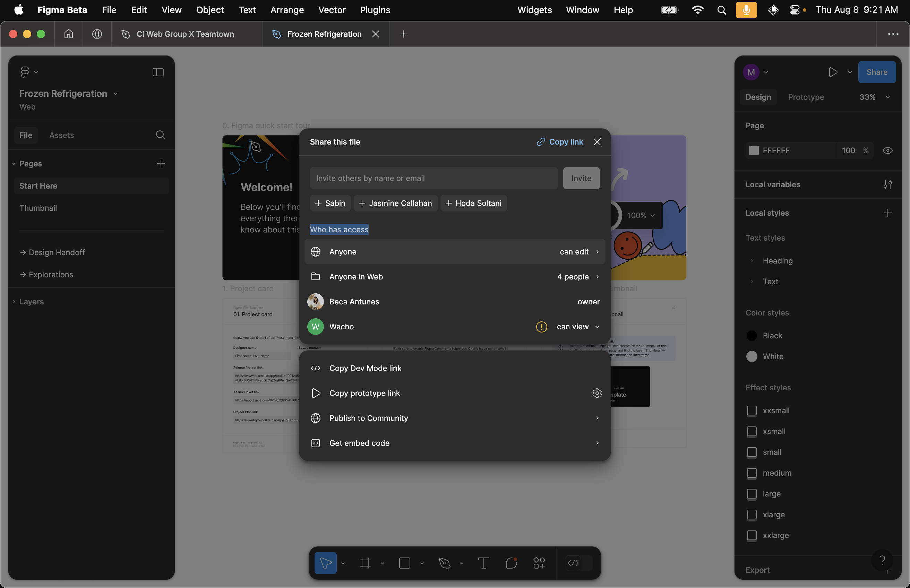The height and width of the screenshot is (588, 910).
Task: Toggle sidebar collapse icon in left panel
Action: coord(158,72)
